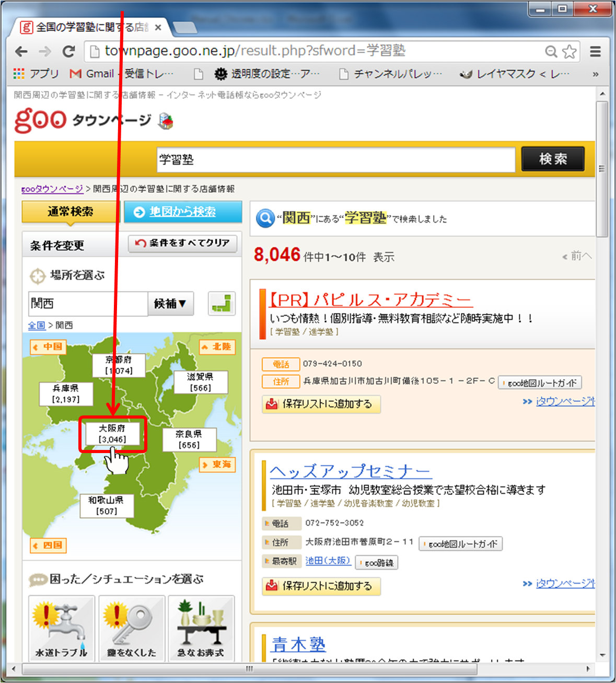Click the green map icon next to 候補
Viewport: 616px width, 683px height.
pyautogui.click(x=222, y=304)
